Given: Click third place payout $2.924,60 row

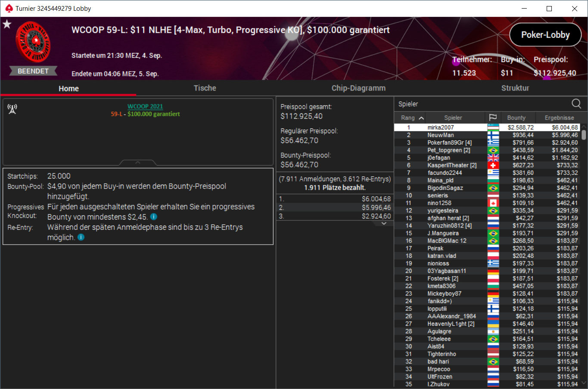Looking at the screenshot, I should click(335, 216).
